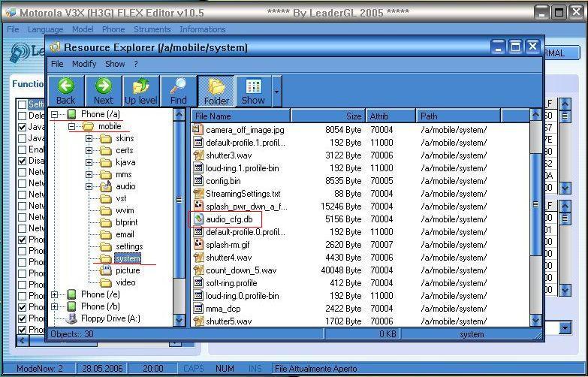The height and width of the screenshot is (377, 588).
Task: Collapse the Phone (/a) tree node
Action: point(54,114)
